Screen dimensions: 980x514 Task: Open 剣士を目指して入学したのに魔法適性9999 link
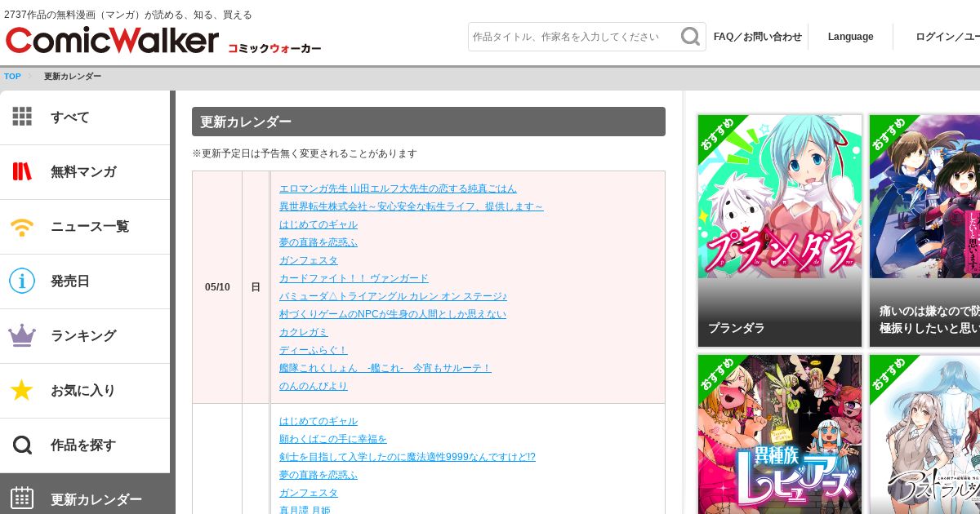coord(408,457)
